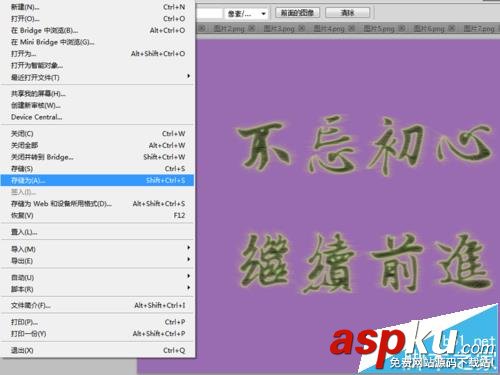Choose 打印(P)... Ctrl+P entry
The height and width of the screenshot is (375, 500).
pos(97,322)
